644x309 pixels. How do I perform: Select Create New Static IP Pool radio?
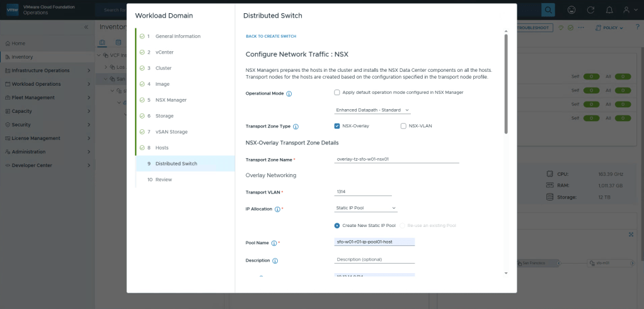click(337, 225)
